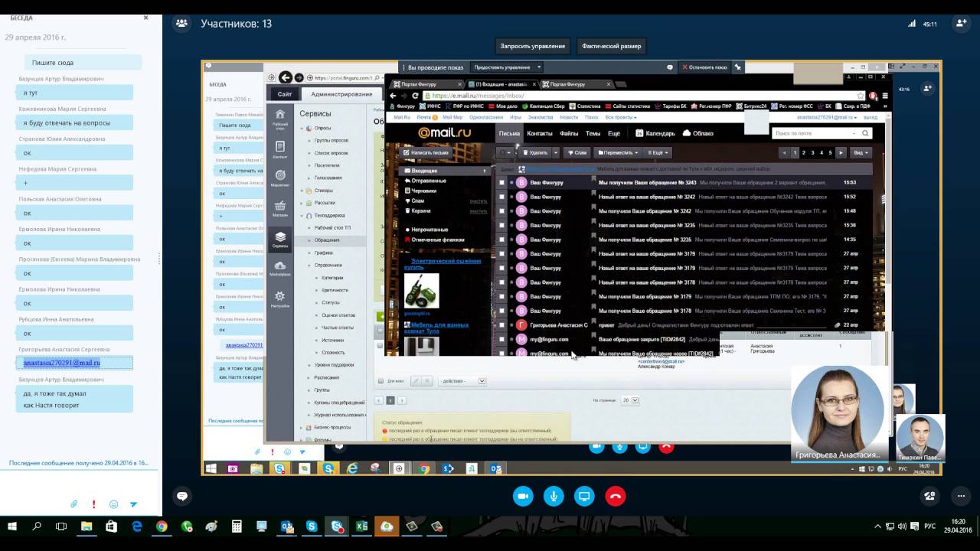Open the more options three-dots button

(960, 496)
